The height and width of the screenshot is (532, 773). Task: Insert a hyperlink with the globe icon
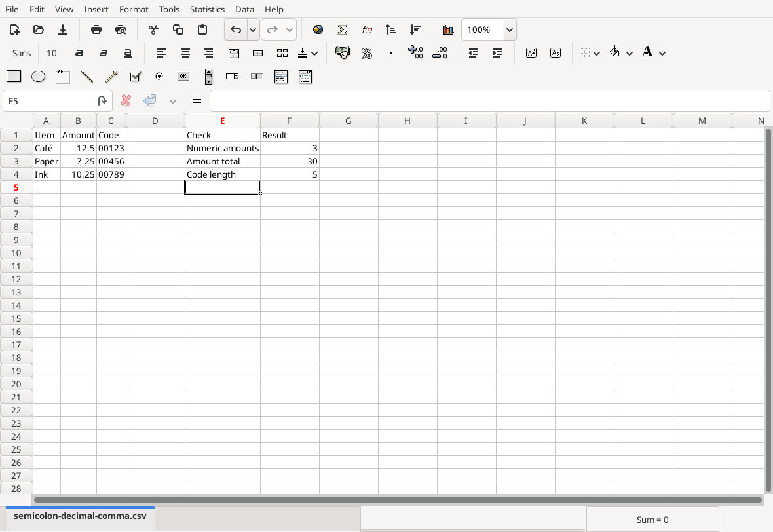pos(318,29)
